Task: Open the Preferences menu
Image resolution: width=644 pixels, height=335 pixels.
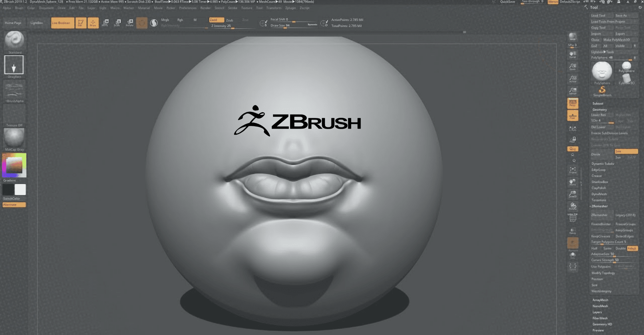Action: point(187,8)
